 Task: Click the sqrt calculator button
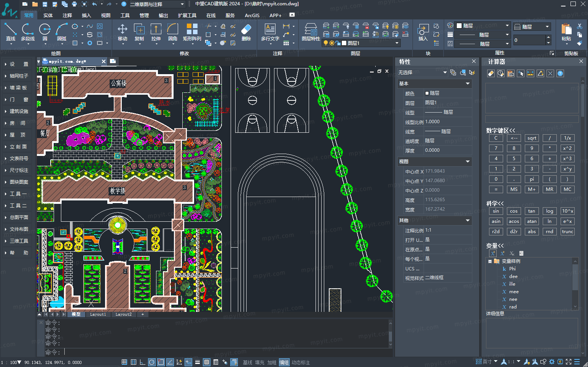tap(532, 138)
